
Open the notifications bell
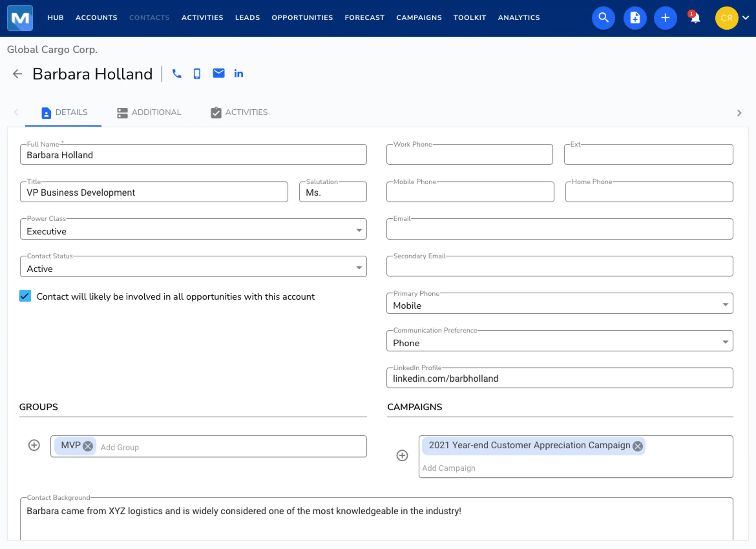(695, 18)
